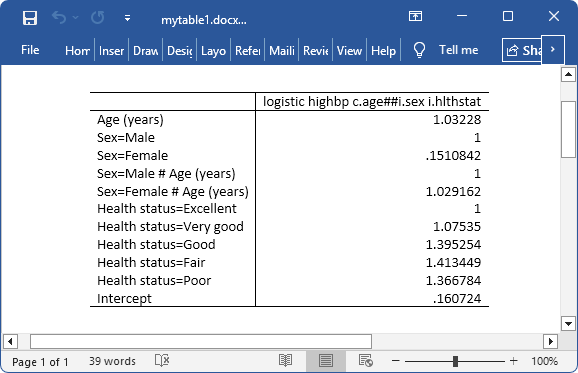This screenshot has height=373, width=578.
Task: Select the Mailings tab
Action: 282,50
